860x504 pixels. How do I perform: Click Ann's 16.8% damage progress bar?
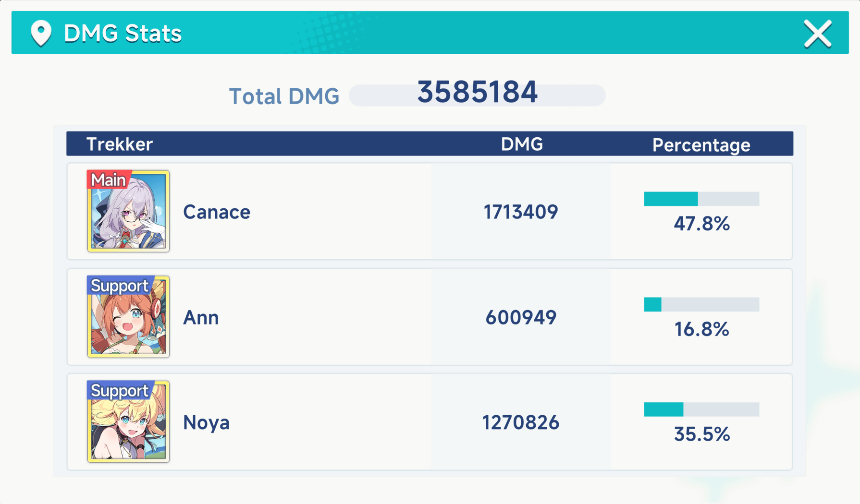point(701,304)
